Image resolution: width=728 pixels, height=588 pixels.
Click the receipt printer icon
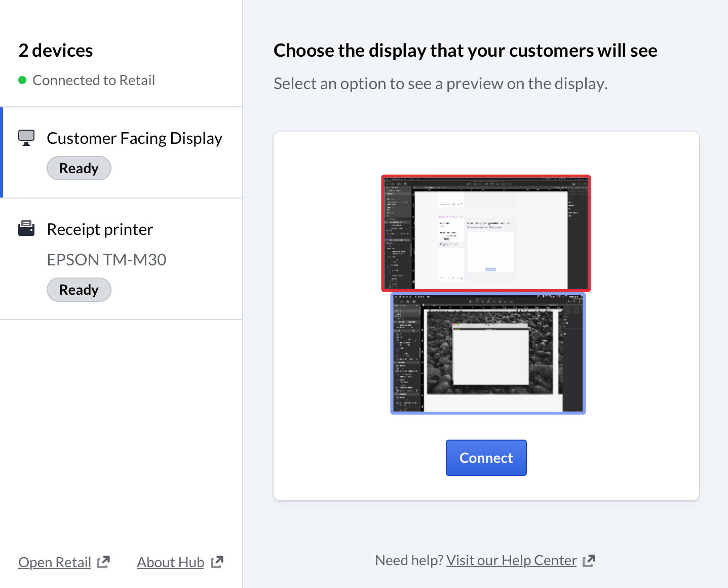coord(26,228)
